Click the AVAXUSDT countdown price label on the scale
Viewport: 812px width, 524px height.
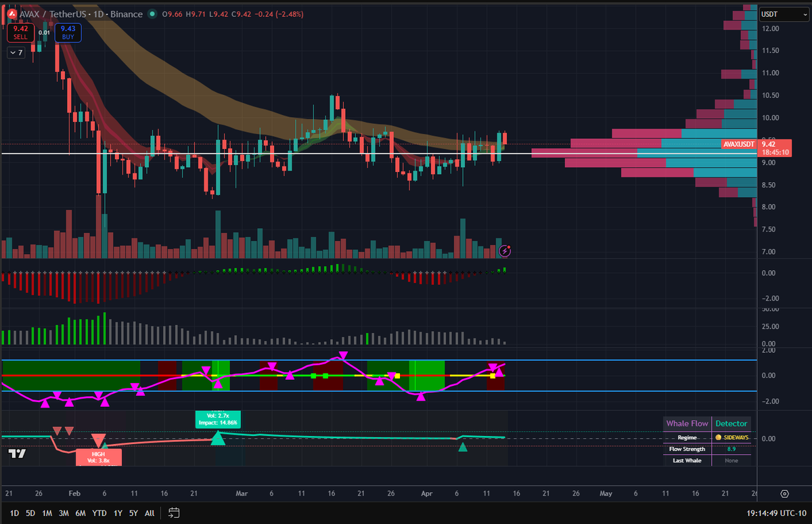[774, 148]
